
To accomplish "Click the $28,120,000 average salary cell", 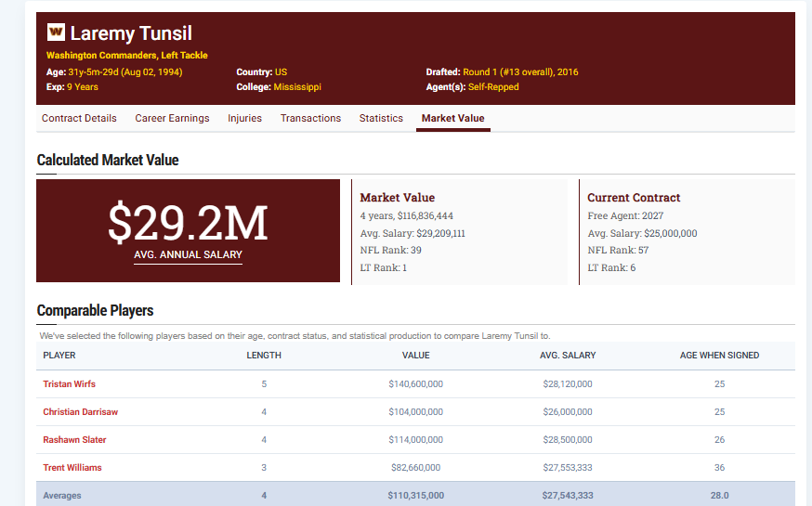I will (568, 383).
